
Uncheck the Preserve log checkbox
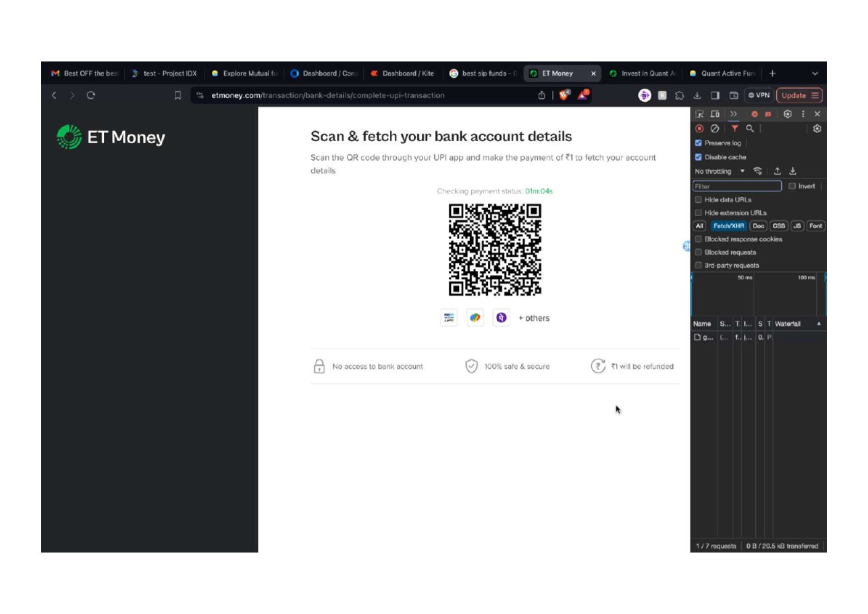(699, 143)
